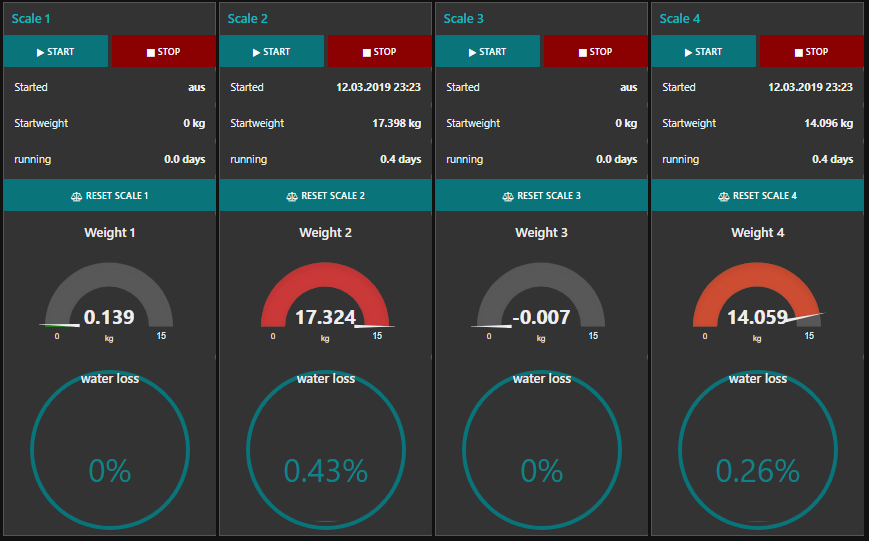Click Scale 3 running value 0.0 days
The image size is (869, 541).
617,159
